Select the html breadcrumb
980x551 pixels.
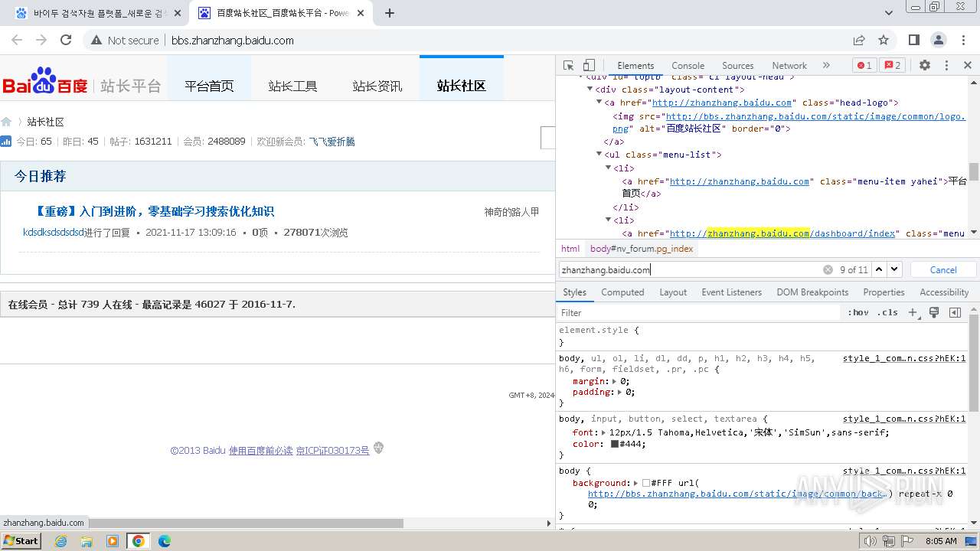(x=570, y=249)
